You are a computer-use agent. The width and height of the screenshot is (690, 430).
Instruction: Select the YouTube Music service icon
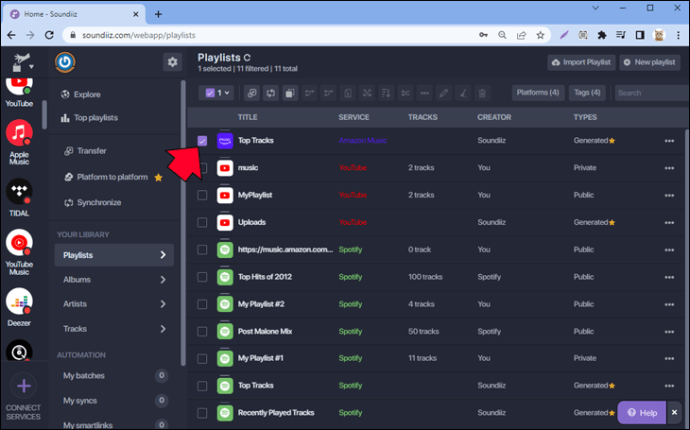tap(19, 242)
